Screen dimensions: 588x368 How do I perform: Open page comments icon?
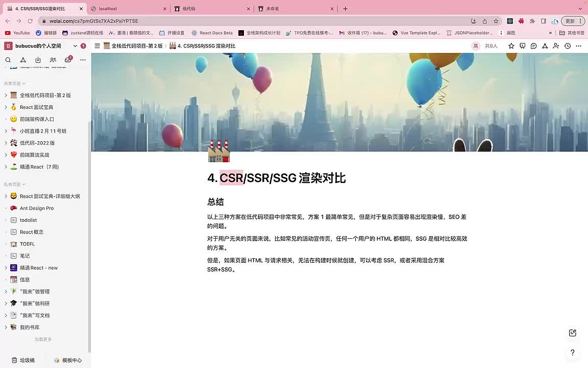click(533, 46)
